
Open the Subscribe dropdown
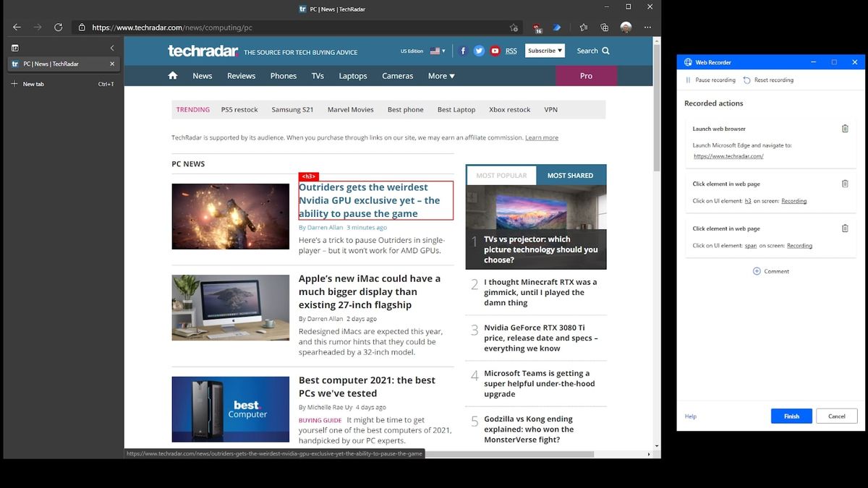(545, 51)
